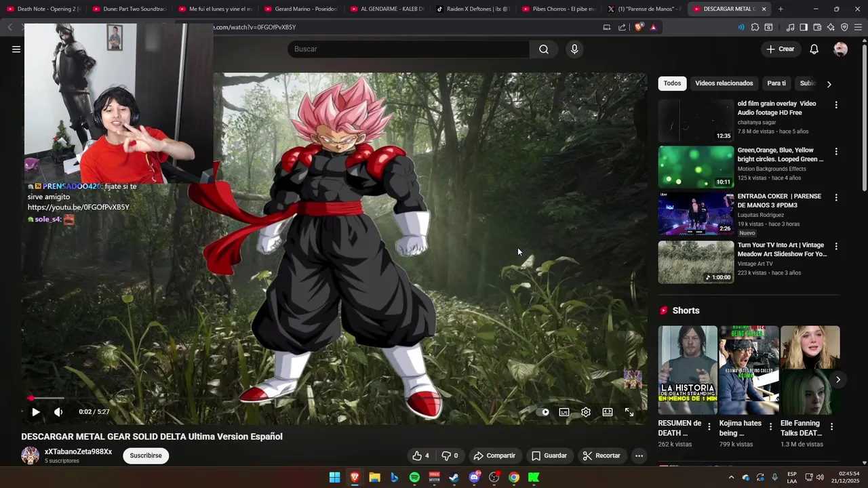This screenshot has height=488, width=868.
Task: Mute the video volume
Action: pyautogui.click(x=58, y=411)
